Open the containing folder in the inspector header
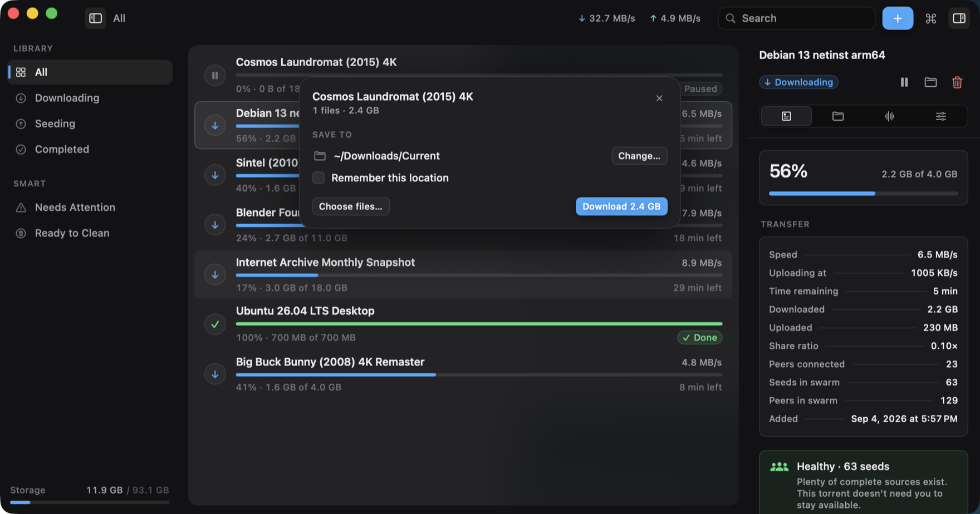 [x=930, y=82]
